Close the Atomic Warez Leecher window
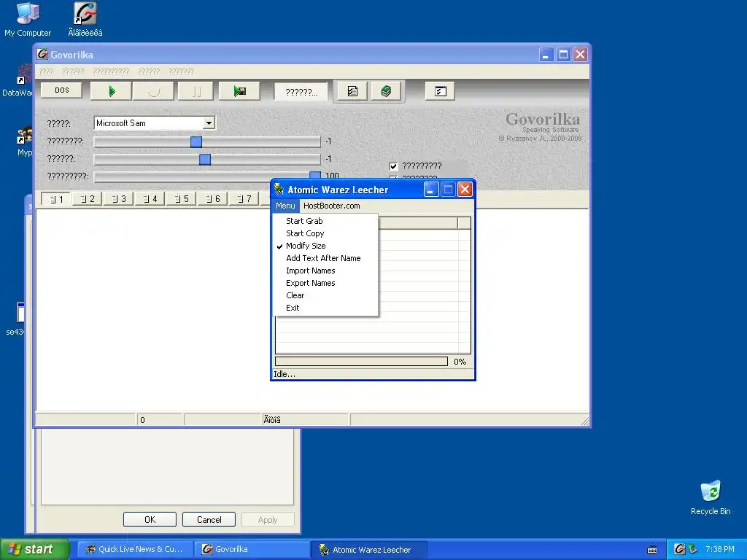This screenshot has height=560, width=747. click(x=465, y=190)
